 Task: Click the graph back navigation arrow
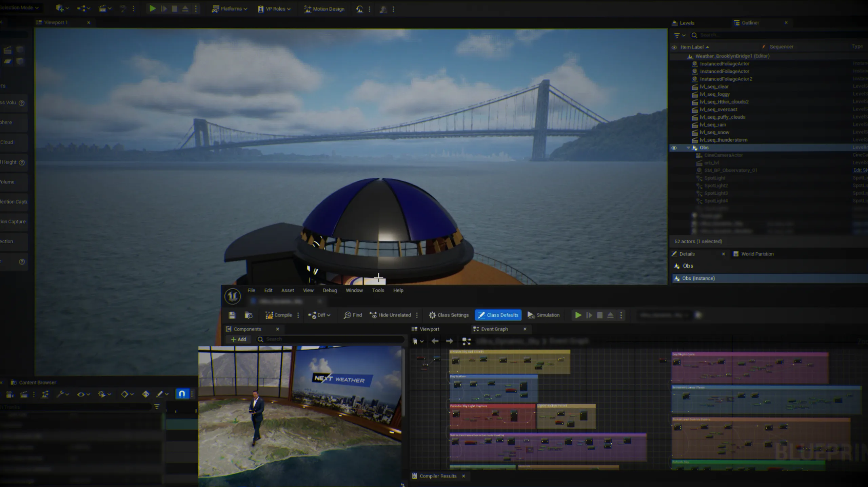click(x=435, y=341)
